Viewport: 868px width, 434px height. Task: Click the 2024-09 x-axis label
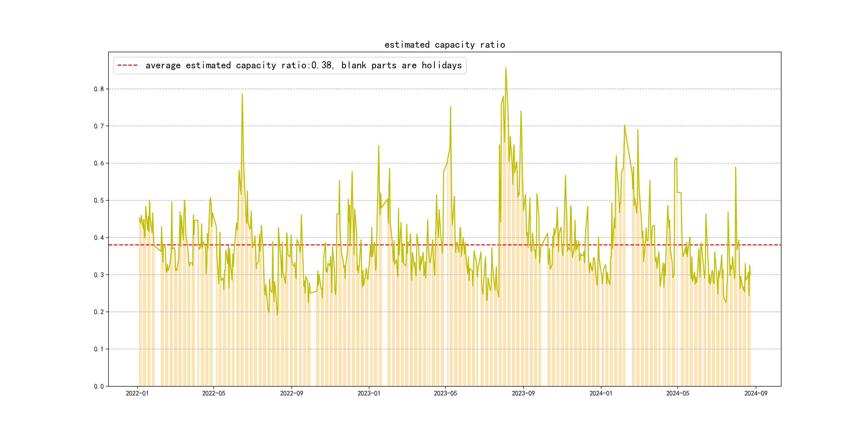point(755,393)
